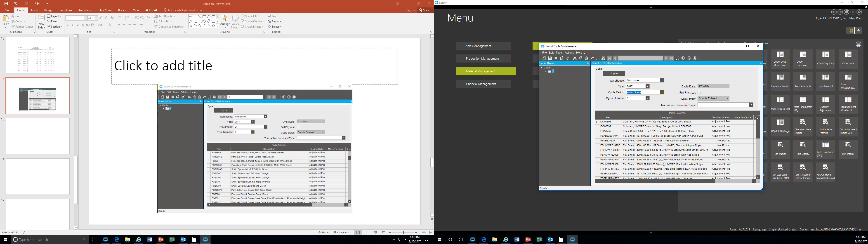
Task: Open Year dropdown showing 2017
Action: 647,86
